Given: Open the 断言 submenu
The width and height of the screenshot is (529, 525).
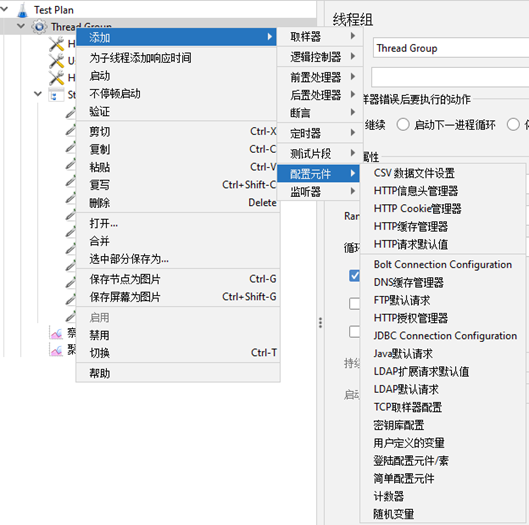Looking at the screenshot, I should [x=320, y=113].
